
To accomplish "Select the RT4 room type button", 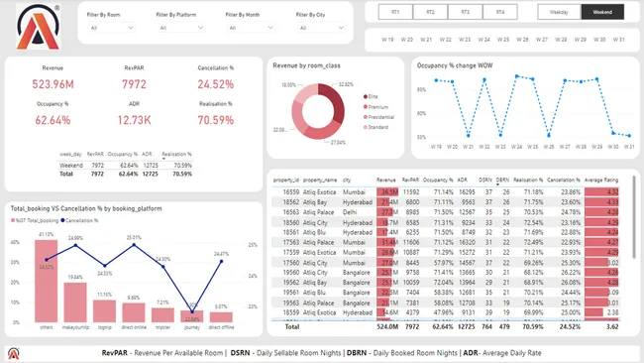I will [x=500, y=12].
